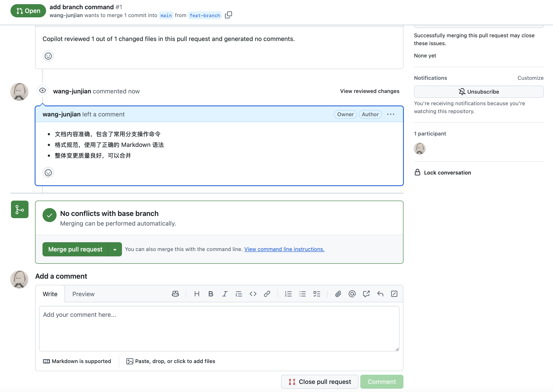553x392 pixels.
Task: Insert a task list in comment
Action: pos(317,294)
